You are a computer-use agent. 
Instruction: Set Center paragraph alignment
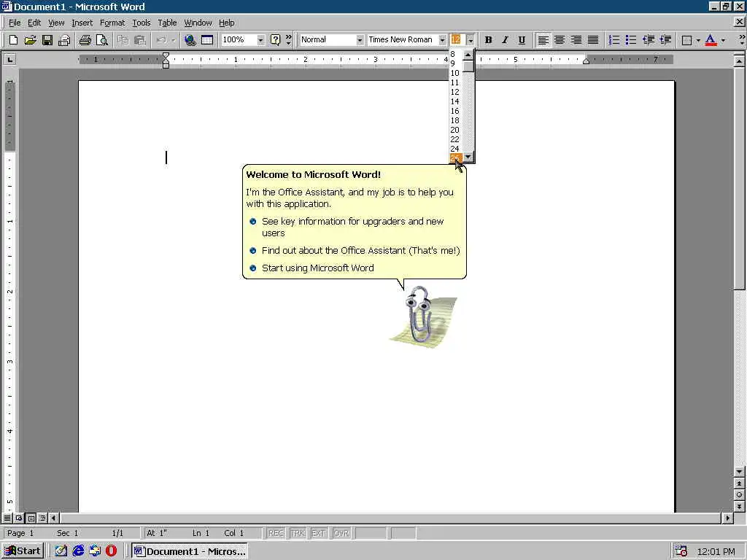tap(560, 40)
